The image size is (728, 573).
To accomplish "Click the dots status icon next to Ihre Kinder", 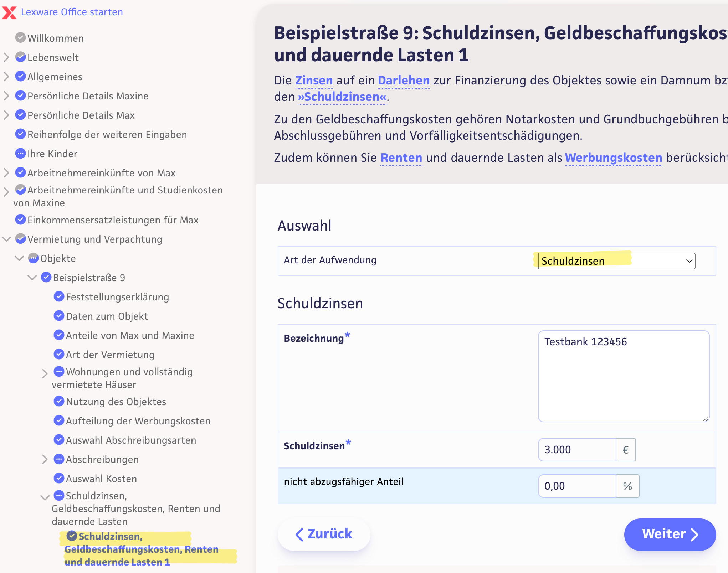I will coord(21,154).
